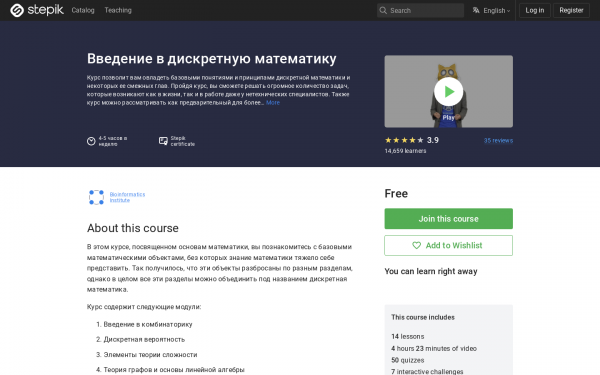
Task: Click the 'About this course' heading
Action: point(133,228)
